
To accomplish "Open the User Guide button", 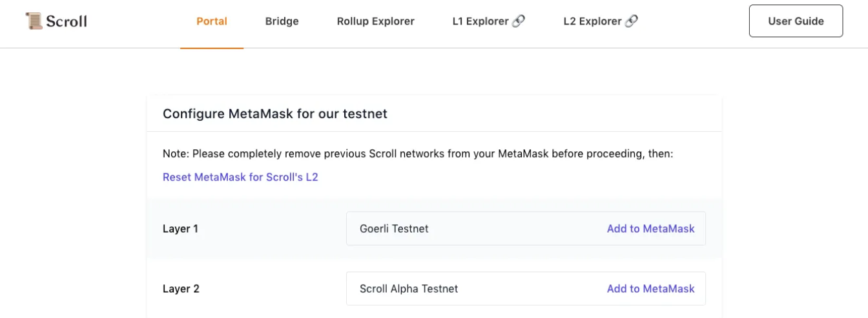I will tap(796, 21).
